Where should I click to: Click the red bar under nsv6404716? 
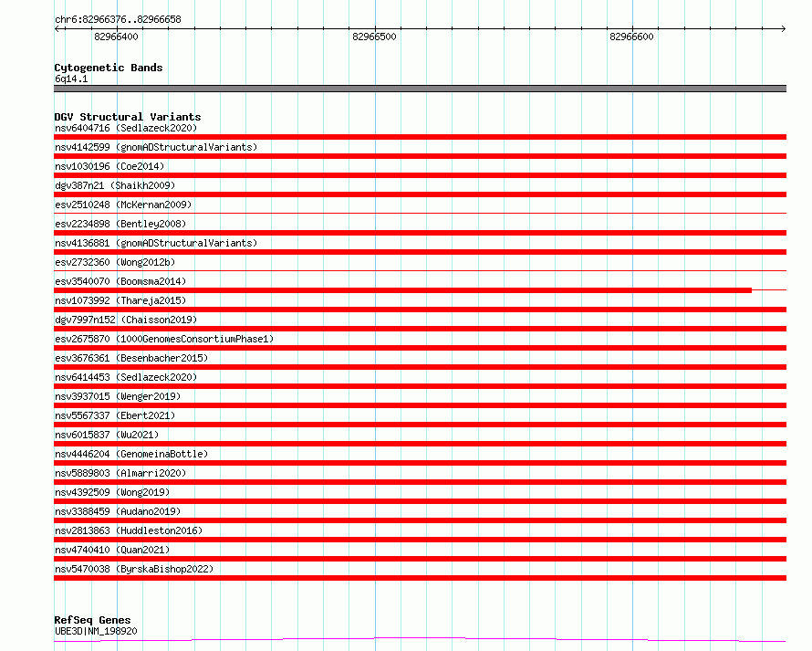click(420, 137)
